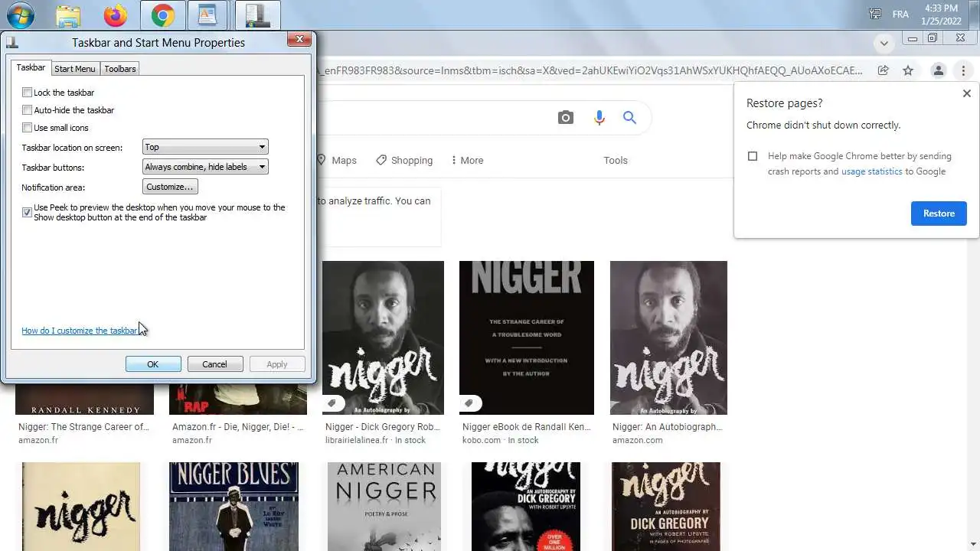Image resolution: width=980 pixels, height=551 pixels.
Task: Switch to Chrome via its taskbar icon
Action: click(x=162, y=15)
